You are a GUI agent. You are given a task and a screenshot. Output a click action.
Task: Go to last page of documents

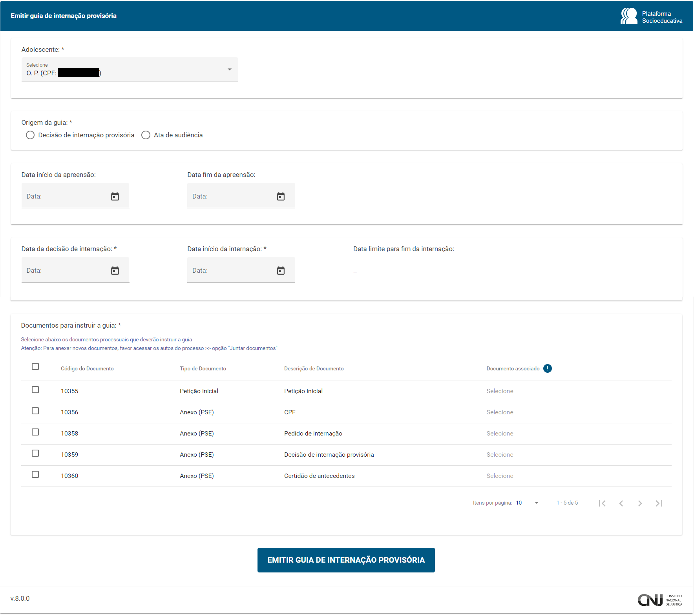659,503
